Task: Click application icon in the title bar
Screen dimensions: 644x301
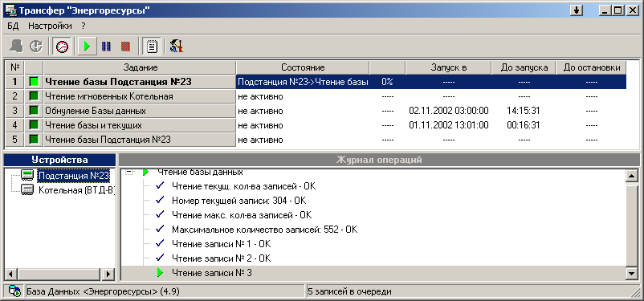Action: coord(10,10)
